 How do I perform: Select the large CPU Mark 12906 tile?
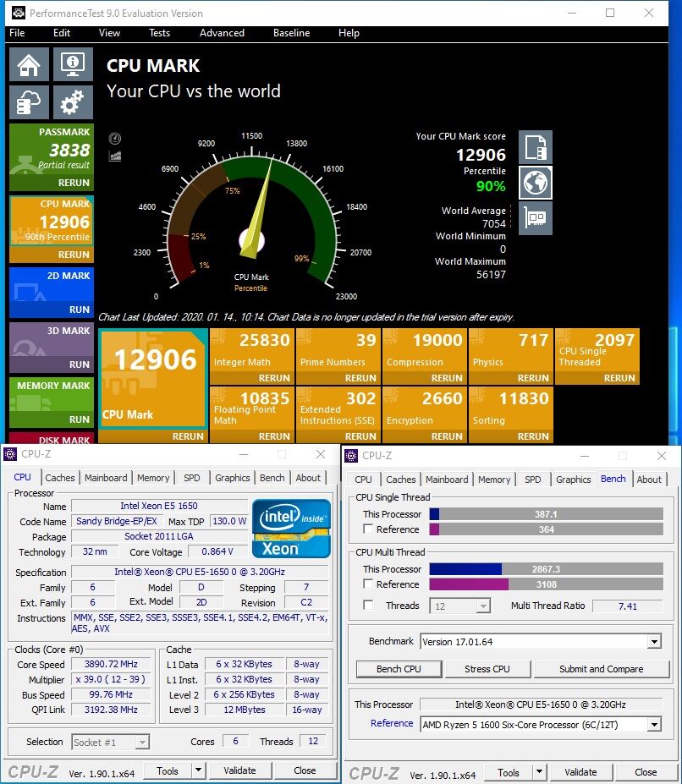(x=152, y=379)
